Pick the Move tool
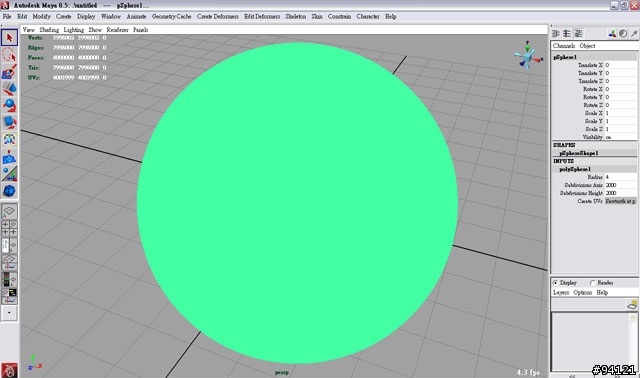Image resolution: width=640 pixels, height=378 pixels. 9,89
